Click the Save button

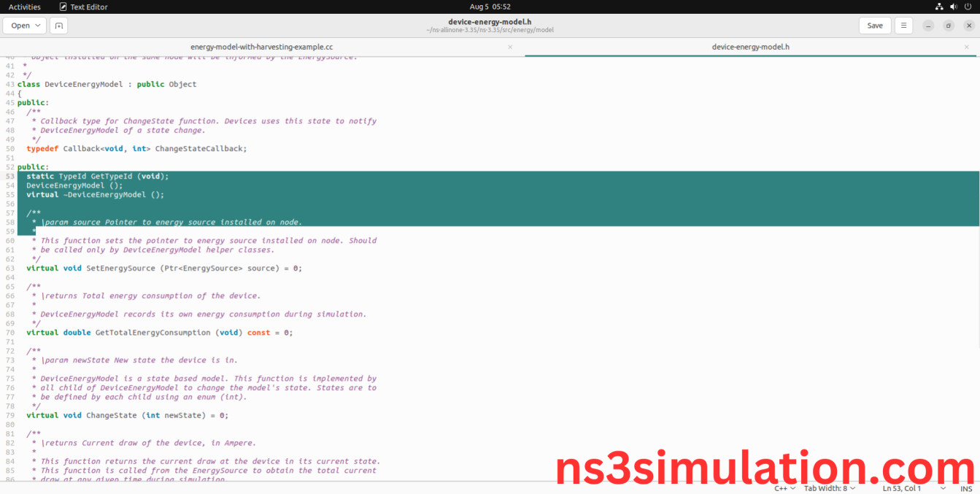pyautogui.click(x=874, y=25)
